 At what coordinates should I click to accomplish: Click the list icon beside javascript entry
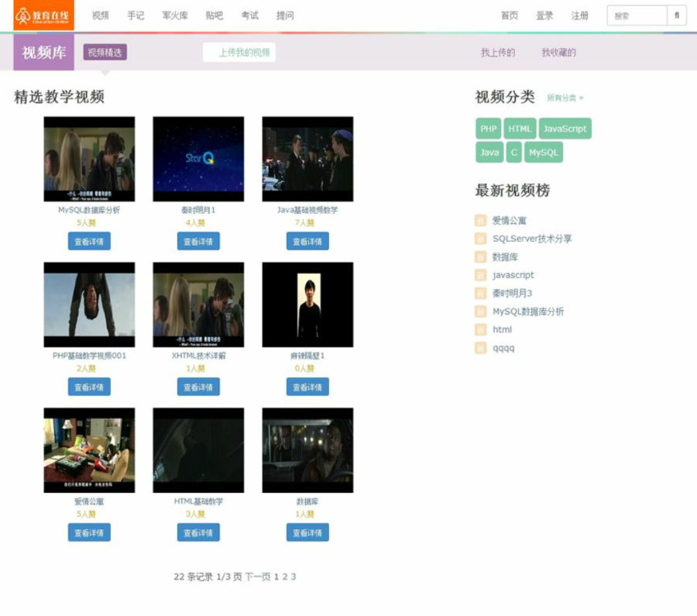480,275
